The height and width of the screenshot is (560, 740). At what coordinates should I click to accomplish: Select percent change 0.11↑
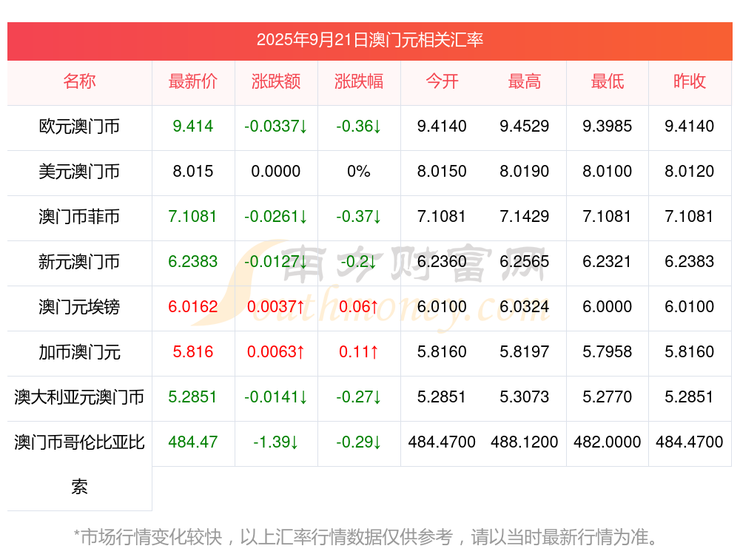pos(359,352)
